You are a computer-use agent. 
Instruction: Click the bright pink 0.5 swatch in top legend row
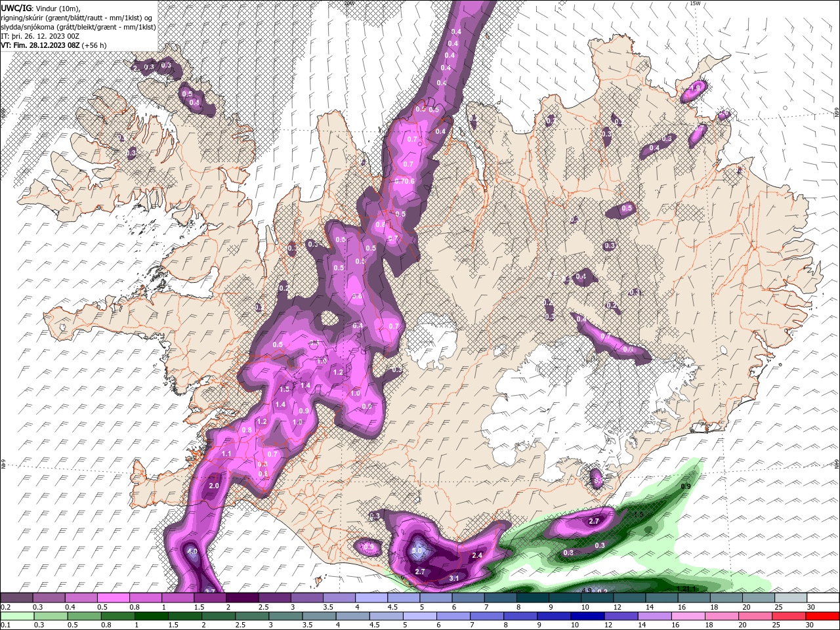tap(113, 598)
